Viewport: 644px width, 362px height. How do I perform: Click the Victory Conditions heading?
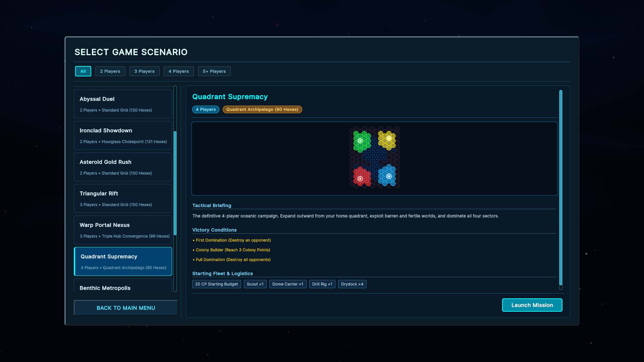[214, 230]
